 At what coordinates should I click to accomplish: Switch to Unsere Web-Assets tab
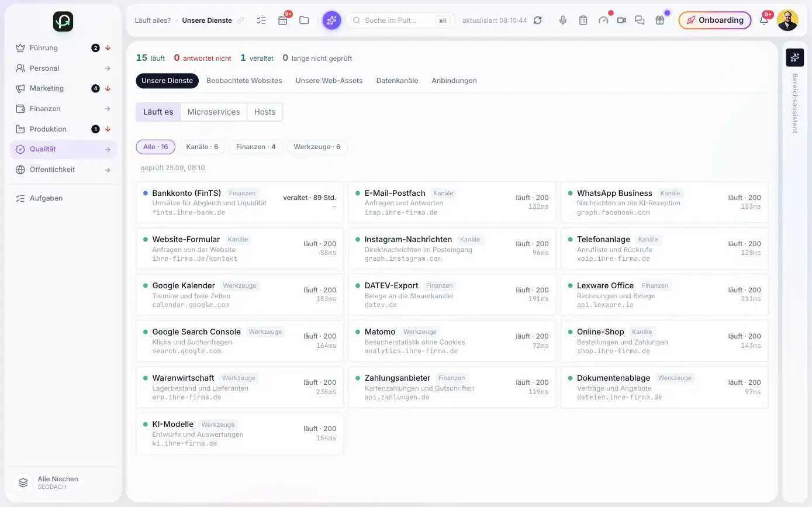329,81
